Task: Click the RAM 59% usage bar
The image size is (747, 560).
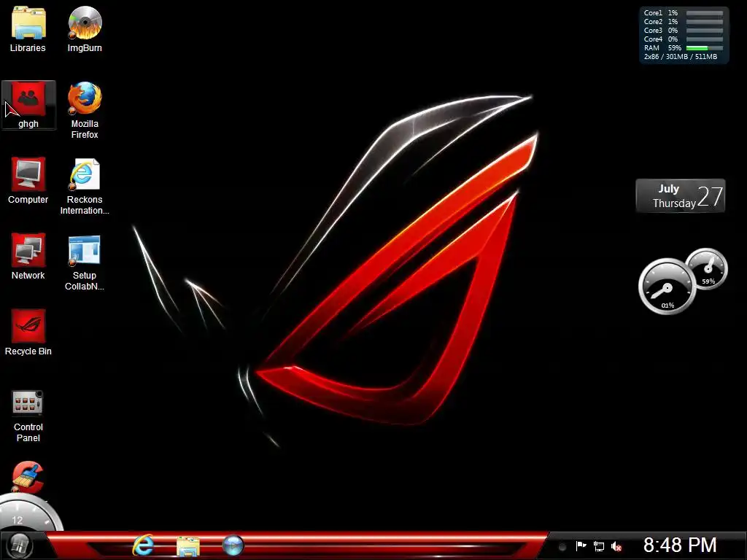Action: (x=705, y=48)
